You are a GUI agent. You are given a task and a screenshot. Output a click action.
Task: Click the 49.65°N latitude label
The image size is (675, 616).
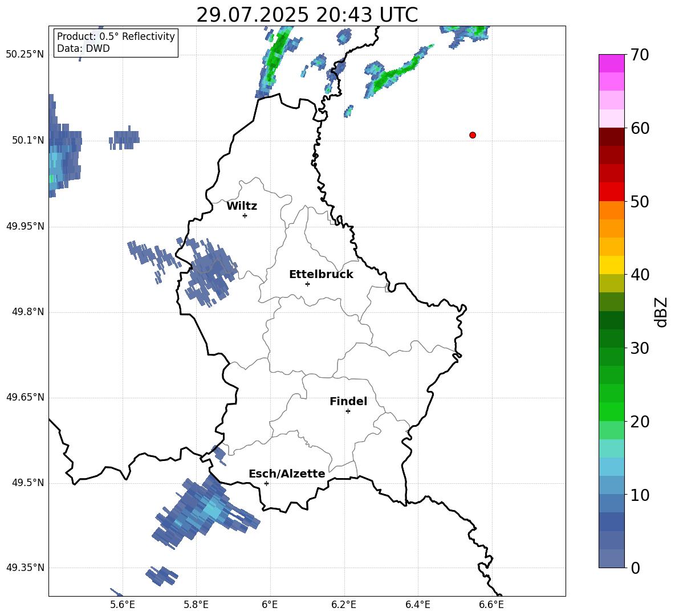25,397
